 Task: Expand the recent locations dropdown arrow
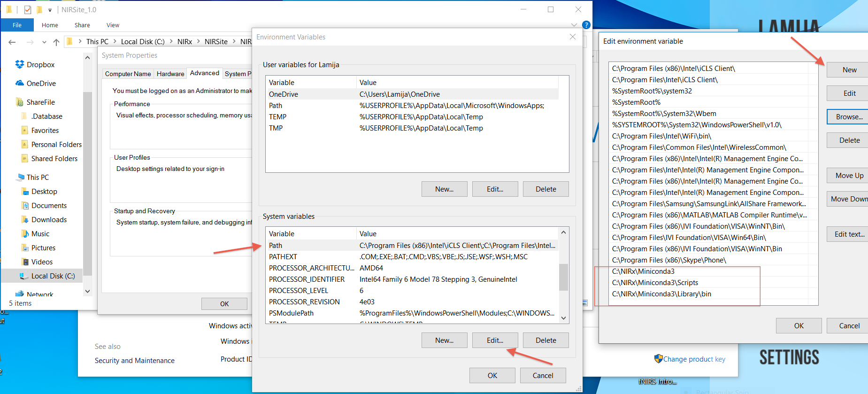click(44, 42)
